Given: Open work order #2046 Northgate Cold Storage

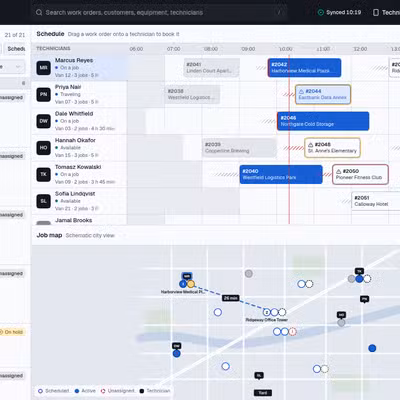Looking at the screenshot, I should pos(323,121).
